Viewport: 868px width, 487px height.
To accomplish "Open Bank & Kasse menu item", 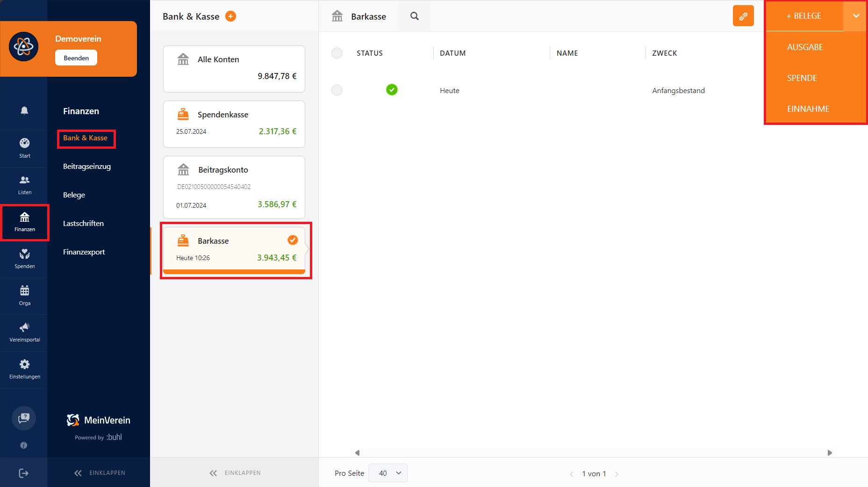I will point(86,138).
